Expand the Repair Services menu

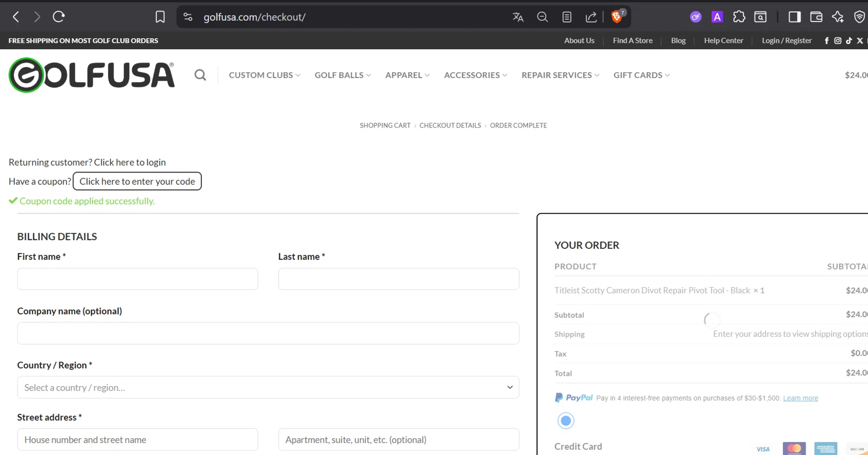pyautogui.click(x=560, y=75)
